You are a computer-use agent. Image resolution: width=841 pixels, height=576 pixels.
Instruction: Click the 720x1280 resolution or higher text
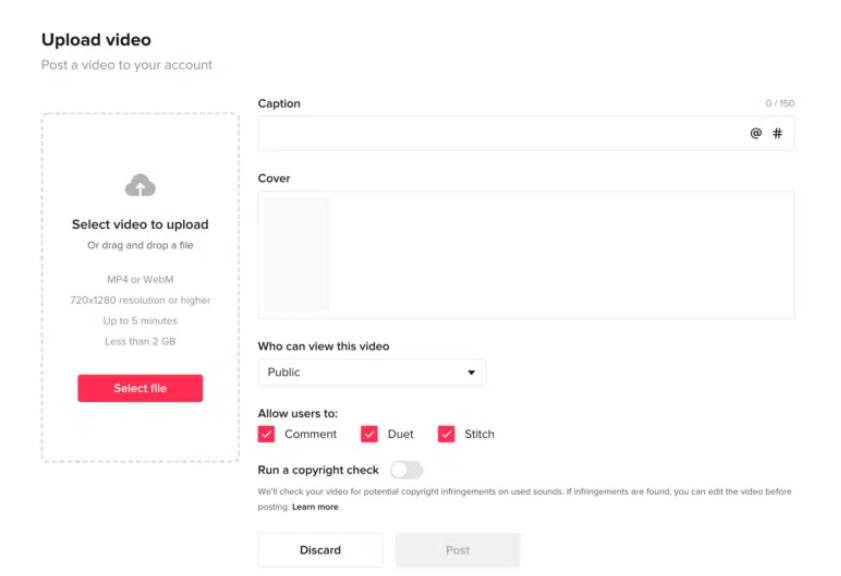(140, 300)
